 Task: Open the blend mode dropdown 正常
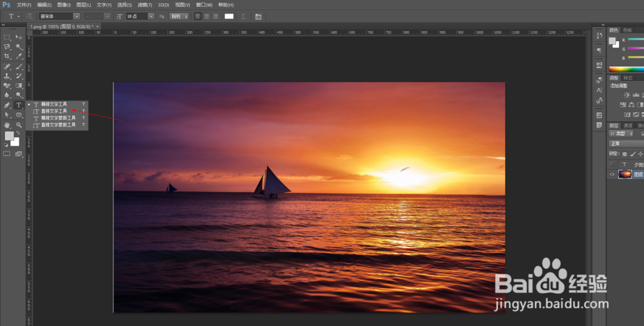[626, 144]
